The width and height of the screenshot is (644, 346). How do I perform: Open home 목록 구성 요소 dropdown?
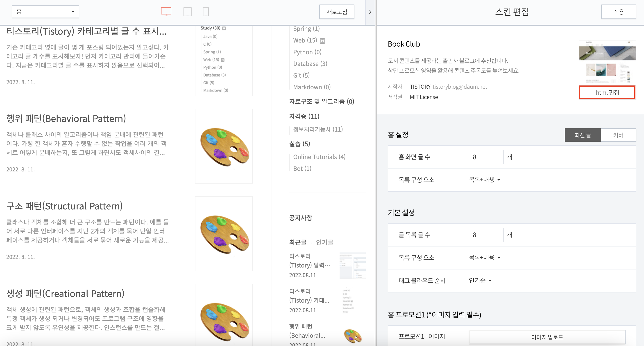click(x=484, y=180)
